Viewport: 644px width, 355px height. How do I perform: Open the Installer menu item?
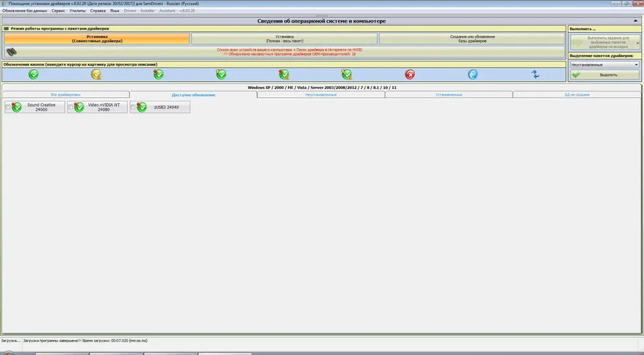coord(147,11)
